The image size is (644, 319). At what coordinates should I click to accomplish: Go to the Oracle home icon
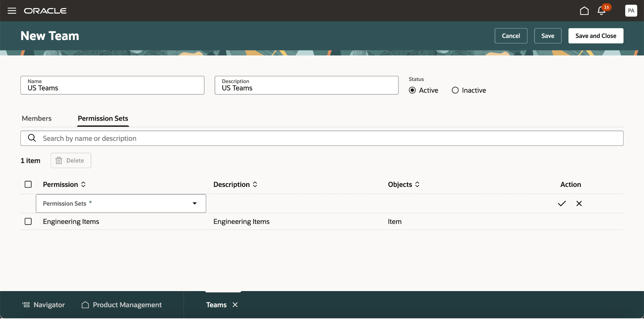[584, 11]
